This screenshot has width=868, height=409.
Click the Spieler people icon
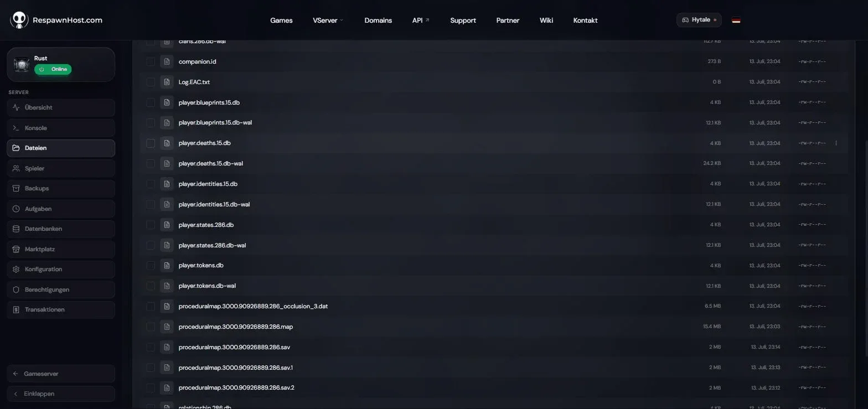click(x=16, y=168)
